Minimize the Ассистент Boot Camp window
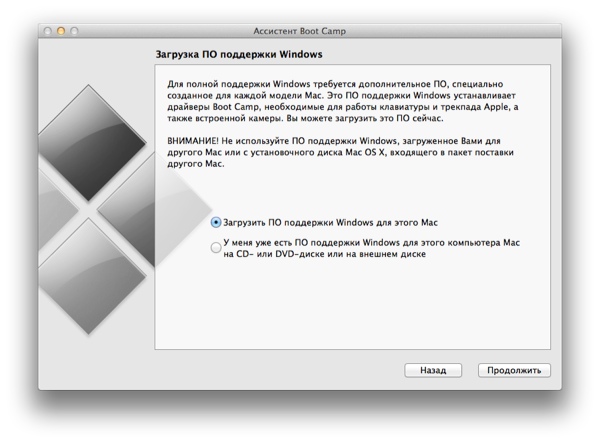 [61, 31]
